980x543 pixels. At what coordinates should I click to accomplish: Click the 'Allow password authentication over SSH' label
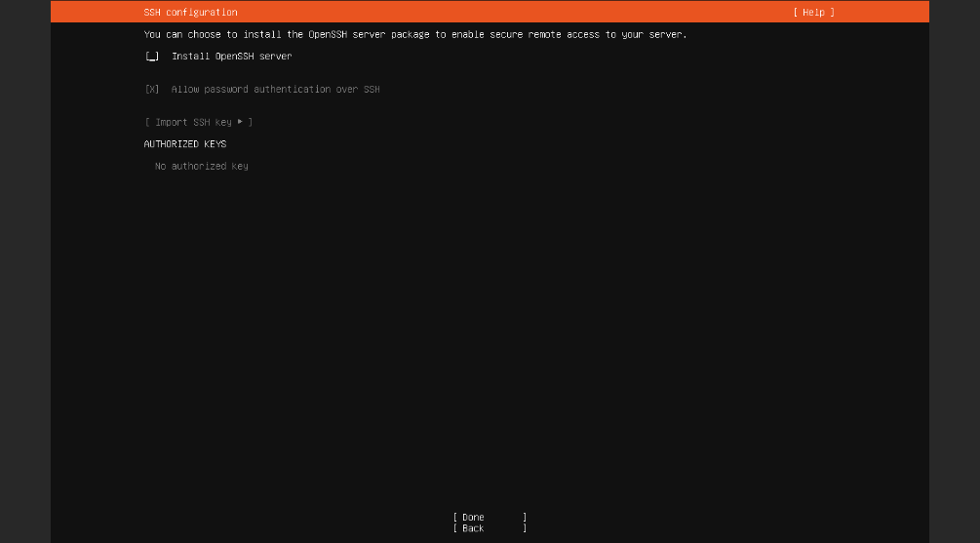coord(275,90)
